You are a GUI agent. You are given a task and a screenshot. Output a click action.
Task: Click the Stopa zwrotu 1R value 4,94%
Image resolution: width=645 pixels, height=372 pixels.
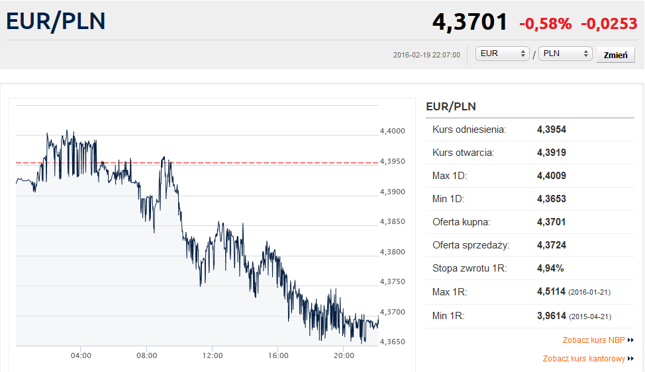click(550, 268)
